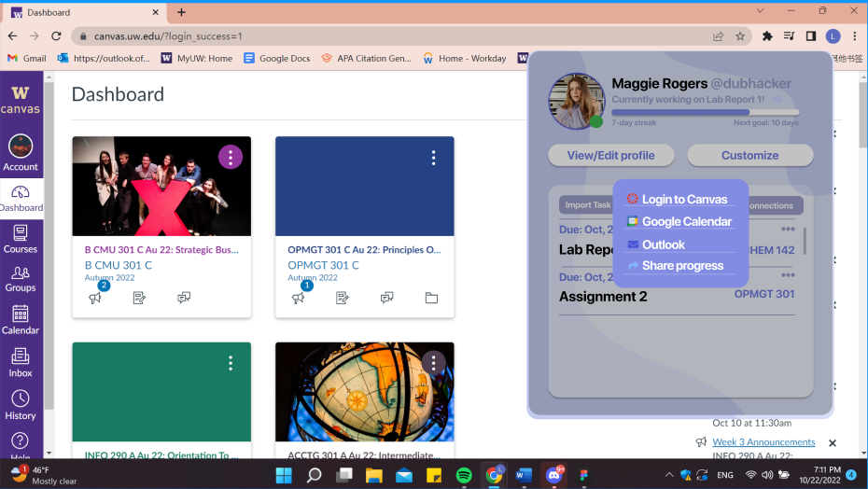This screenshot has width=868, height=489.
Task: Bookmark this page with star icon
Action: [740, 36]
